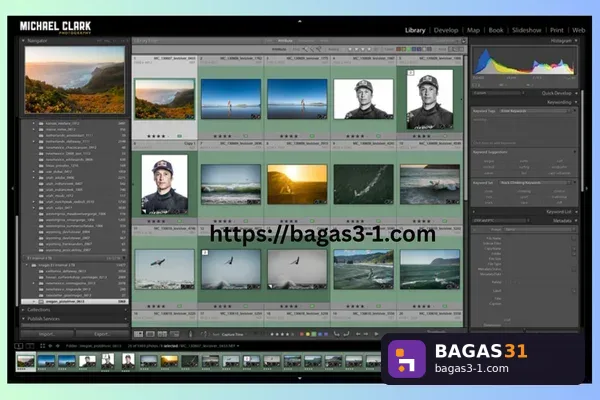Select coastal sunset landscape thumbnail in grid
This screenshot has height=400, width=600.
coord(165,99)
